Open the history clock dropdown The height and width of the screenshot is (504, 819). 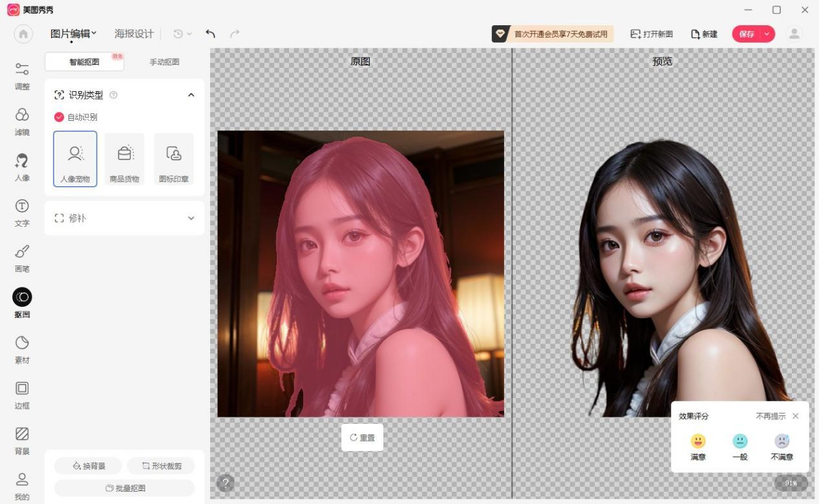(x=183, y=34)
